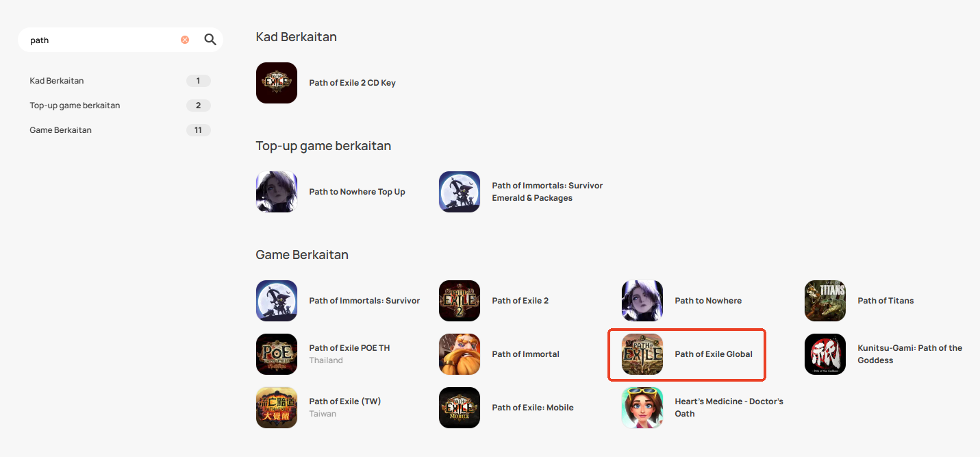Screen dimensions: 980x457
Task: Select the Top-up game berkaitan filter
Action: [120, 106]
